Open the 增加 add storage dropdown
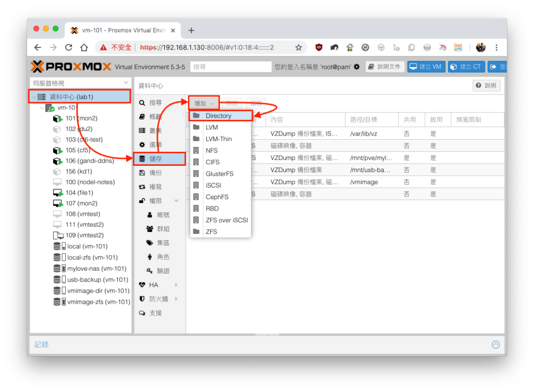Viewport: 534px width, 392px height. (x=204, y=103)
